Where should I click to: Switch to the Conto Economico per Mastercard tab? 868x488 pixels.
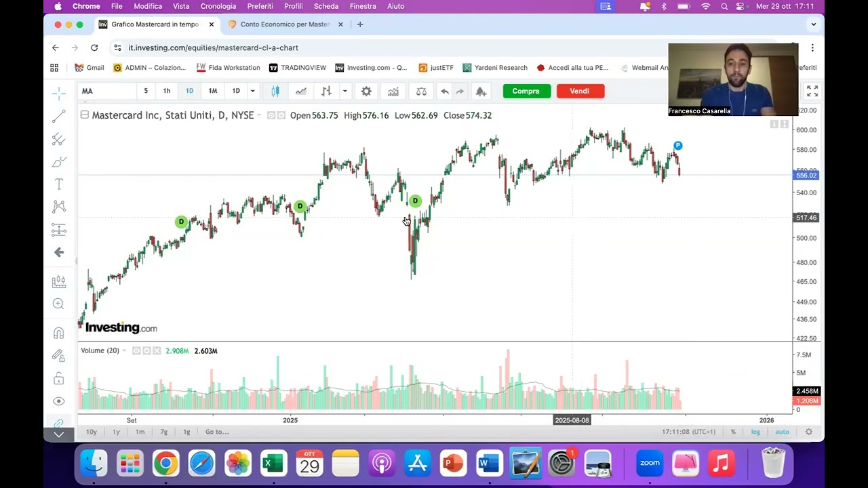285,24
